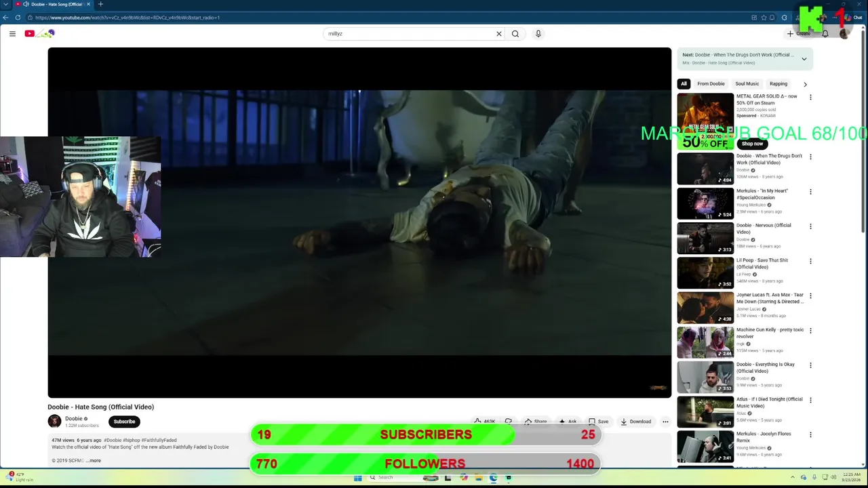Open a new browser tab with the plus icon

coord(100,4)
